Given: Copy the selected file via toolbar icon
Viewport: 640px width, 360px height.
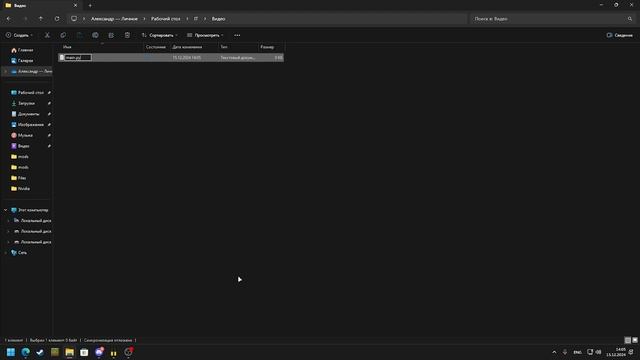Looking at the screenshot, I should click(63, 36).
